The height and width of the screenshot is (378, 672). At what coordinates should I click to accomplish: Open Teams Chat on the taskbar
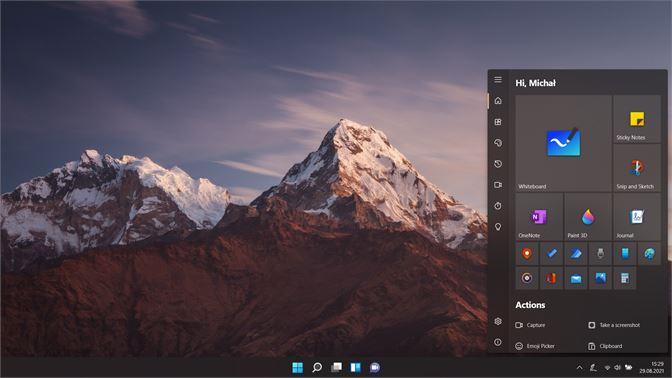[375, 367]
